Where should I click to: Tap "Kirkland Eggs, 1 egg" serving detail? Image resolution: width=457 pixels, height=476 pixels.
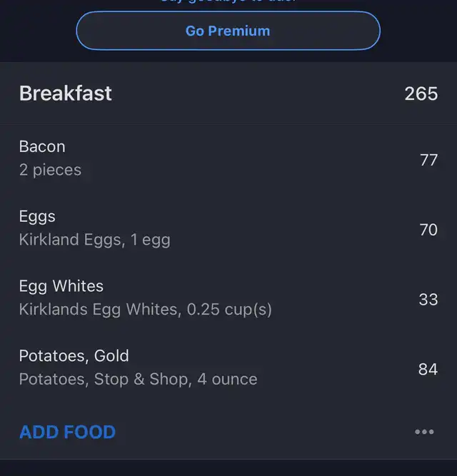pos(94,240)
